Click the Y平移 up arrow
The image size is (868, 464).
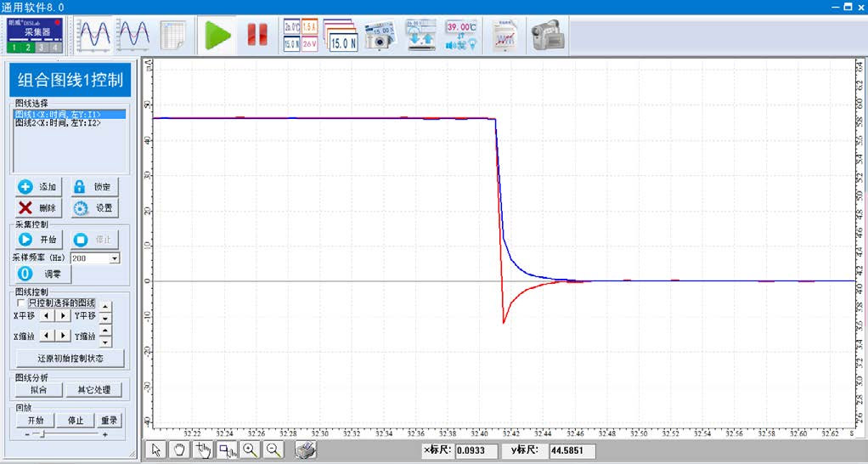105,308
